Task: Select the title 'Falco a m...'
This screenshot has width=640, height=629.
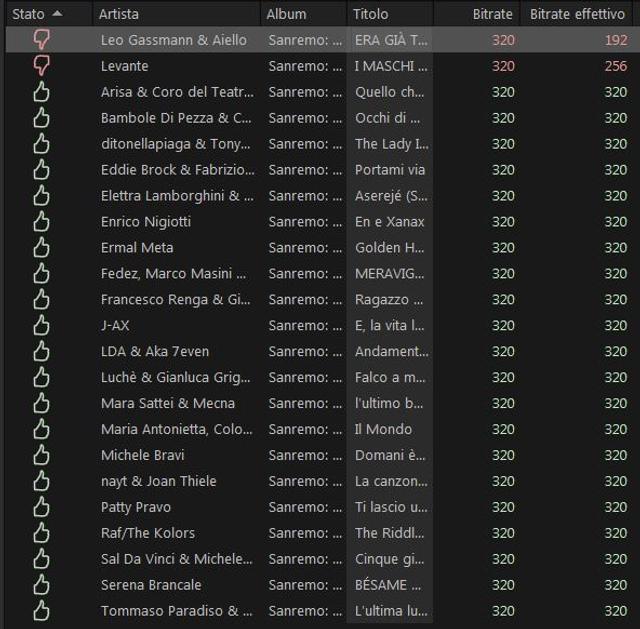Action: point(390,378)
